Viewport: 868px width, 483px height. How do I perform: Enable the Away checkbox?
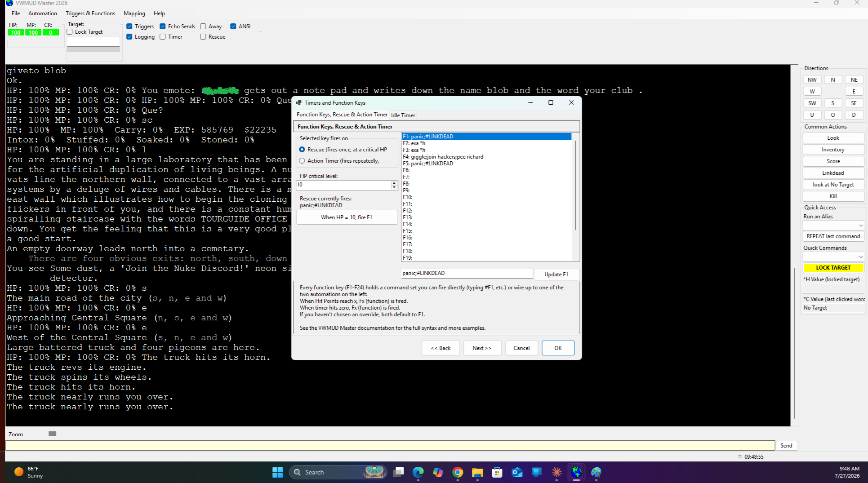click(x=203, y=27)
